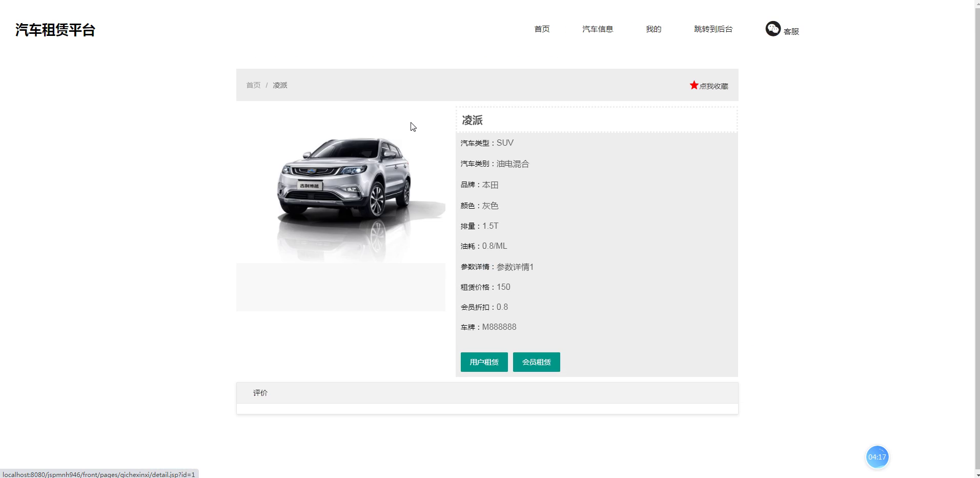
Task: Click 点我收藏 link text
Action: click(x=714, y=86)
